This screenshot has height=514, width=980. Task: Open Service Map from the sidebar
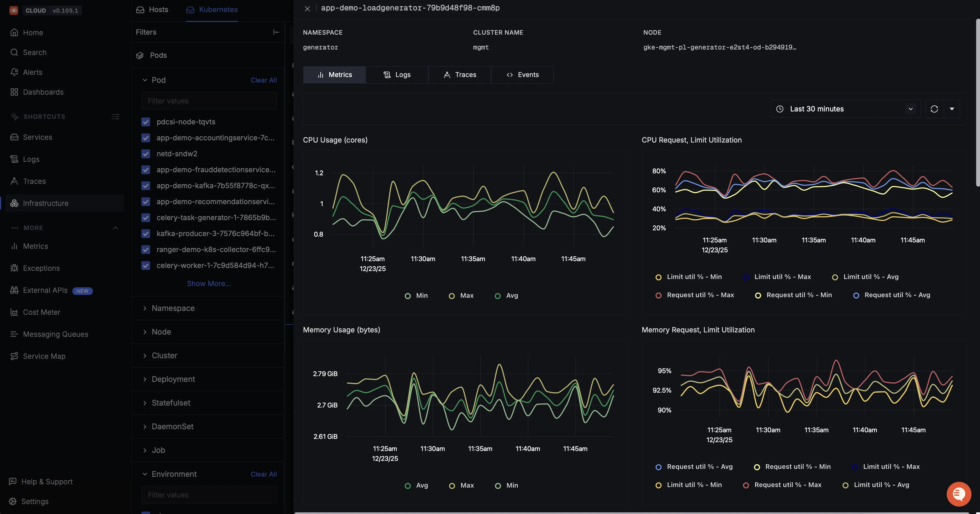click(x=44, y=356)
